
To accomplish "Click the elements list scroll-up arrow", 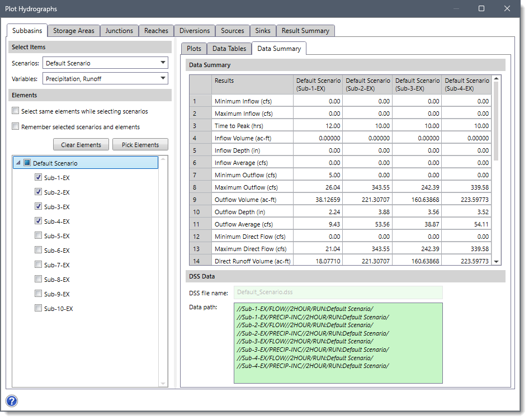I will [163, 159].
